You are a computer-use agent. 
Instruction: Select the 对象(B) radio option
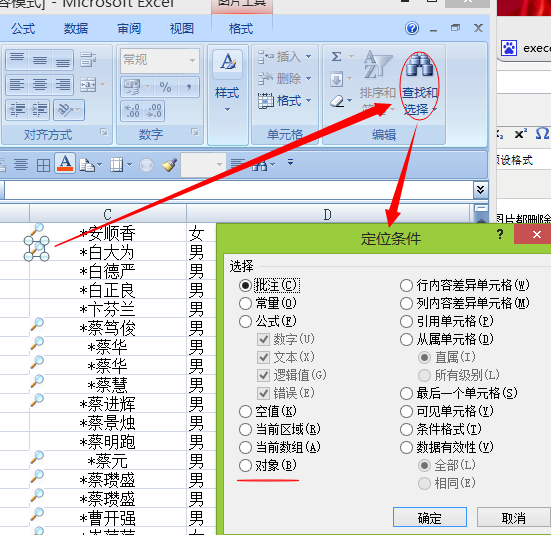click(245, 465)
